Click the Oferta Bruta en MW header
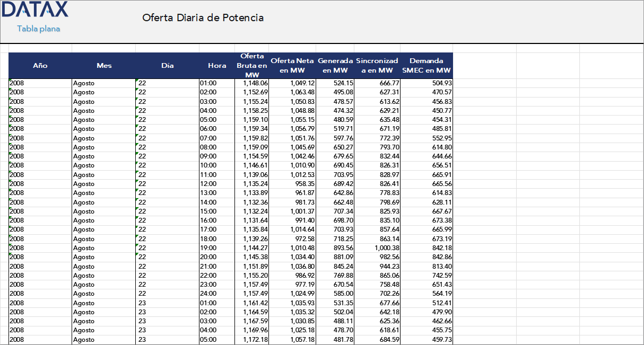This screenshot has width=644, height=345. pyautogui.click(x=252, y=66)
